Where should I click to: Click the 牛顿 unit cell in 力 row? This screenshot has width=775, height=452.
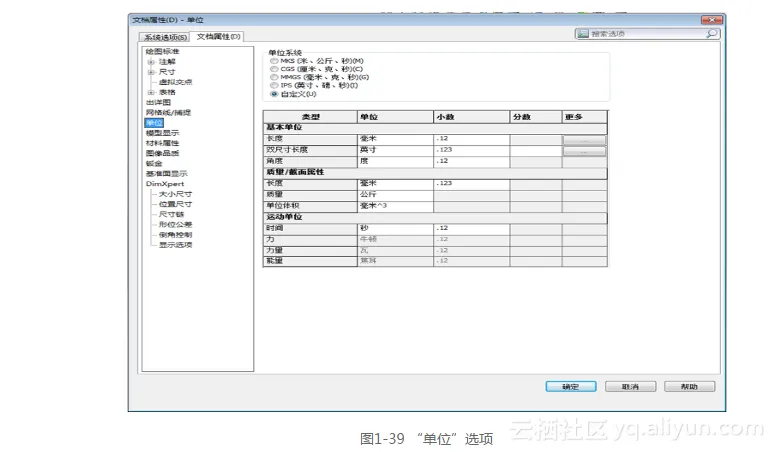[x=395, y=239]
